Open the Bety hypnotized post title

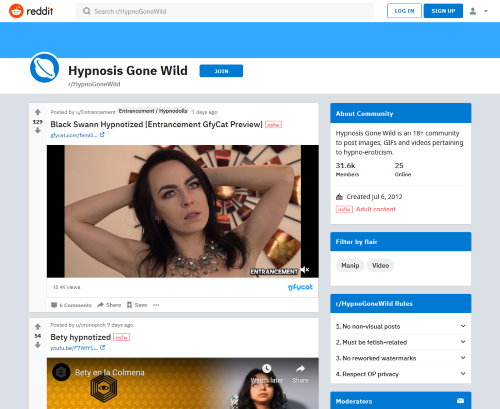tap(80, 337)
